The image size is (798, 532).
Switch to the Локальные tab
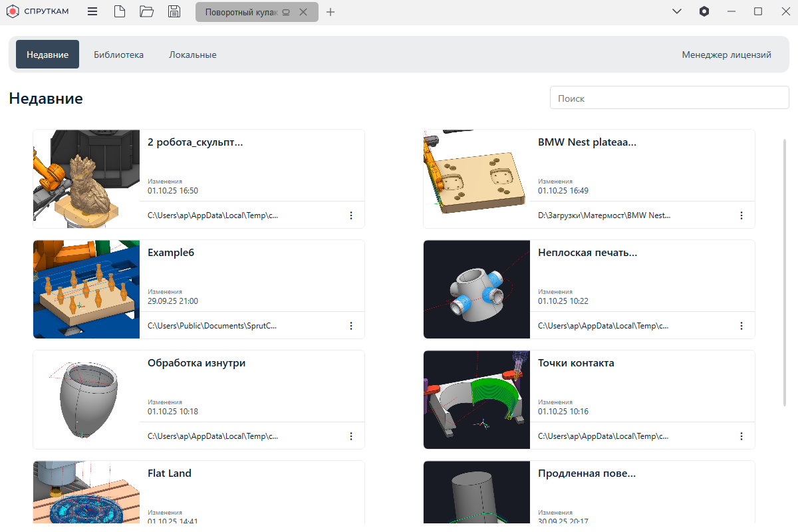(192, 55)
